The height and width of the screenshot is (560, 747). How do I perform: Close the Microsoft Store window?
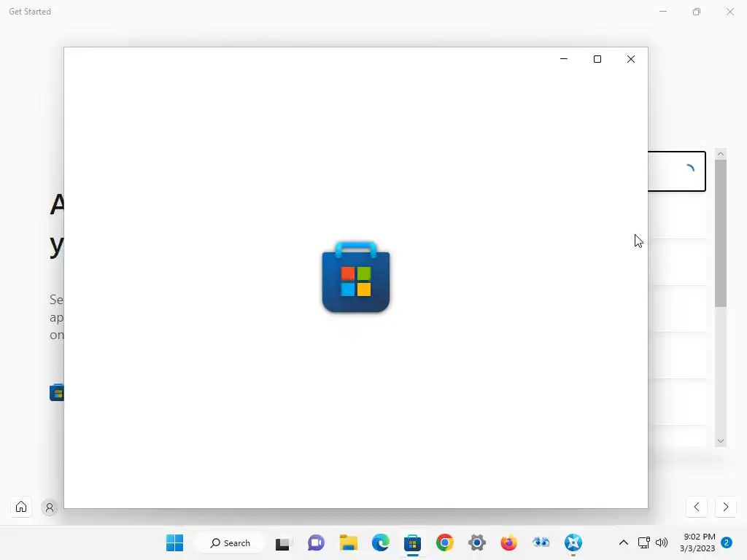631,59
